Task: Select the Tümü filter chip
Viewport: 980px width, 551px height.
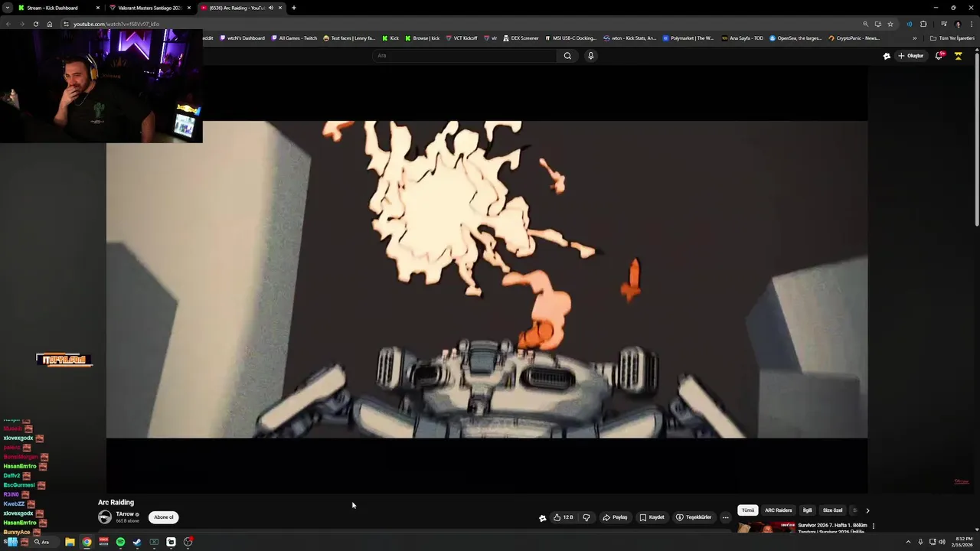Action: click(748, 510)
